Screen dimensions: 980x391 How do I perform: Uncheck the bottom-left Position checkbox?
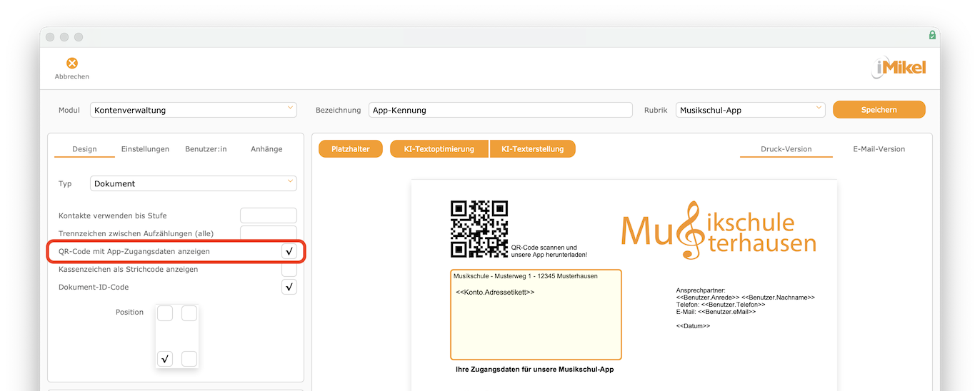coord(165,359)
